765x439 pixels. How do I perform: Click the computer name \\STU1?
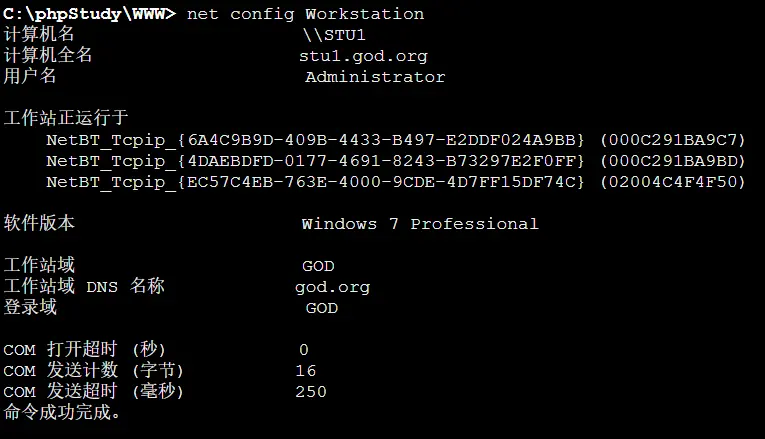334,35
